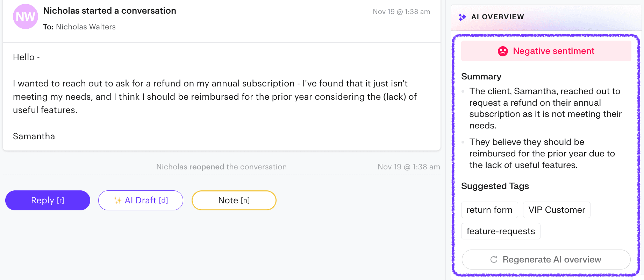Select the return form suggested tag
644x280 pixels.
click(489, 210)
